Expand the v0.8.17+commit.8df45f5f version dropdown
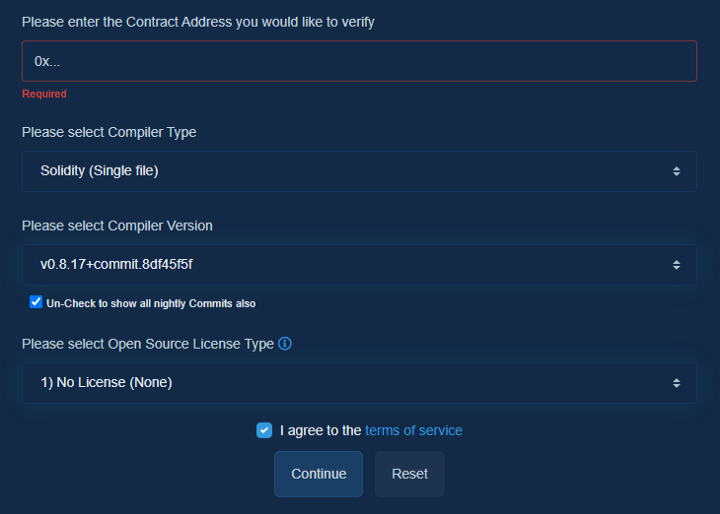 pos(340,265)
